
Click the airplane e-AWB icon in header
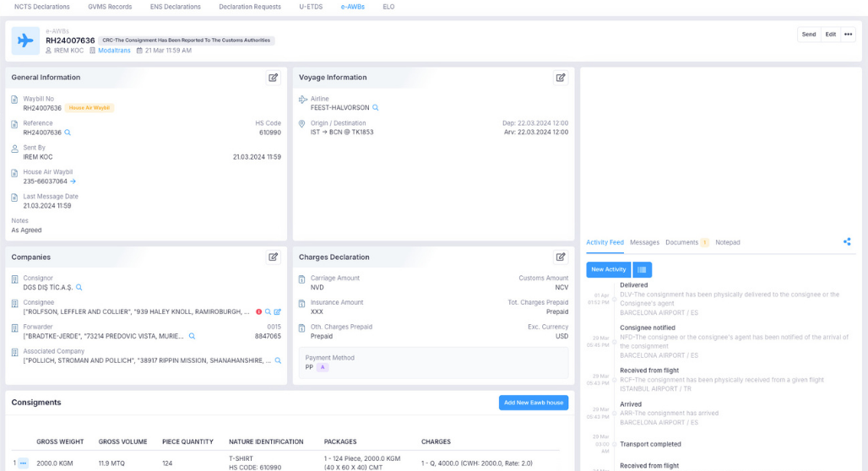pos(25,41)
